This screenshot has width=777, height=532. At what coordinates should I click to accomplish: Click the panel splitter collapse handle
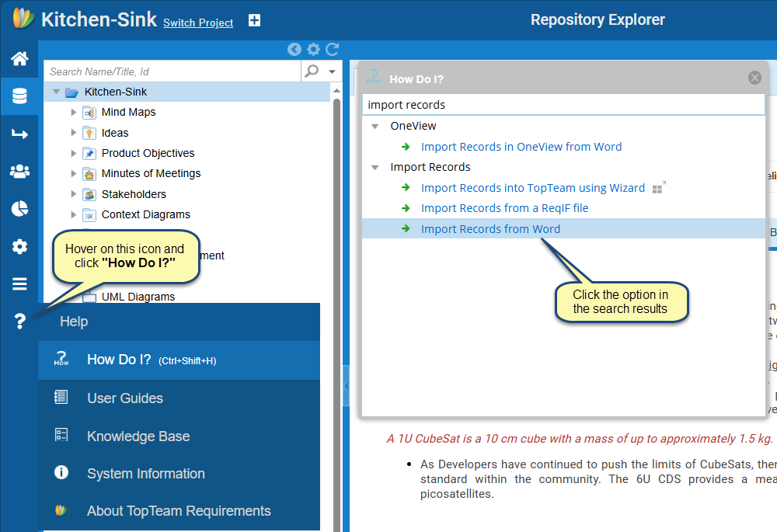pos(346,385)
